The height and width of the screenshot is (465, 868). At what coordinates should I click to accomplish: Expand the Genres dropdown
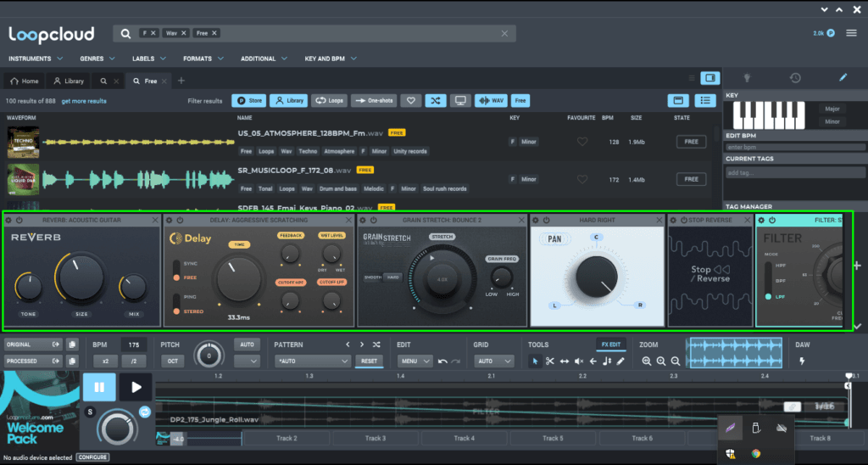(97, 59)
